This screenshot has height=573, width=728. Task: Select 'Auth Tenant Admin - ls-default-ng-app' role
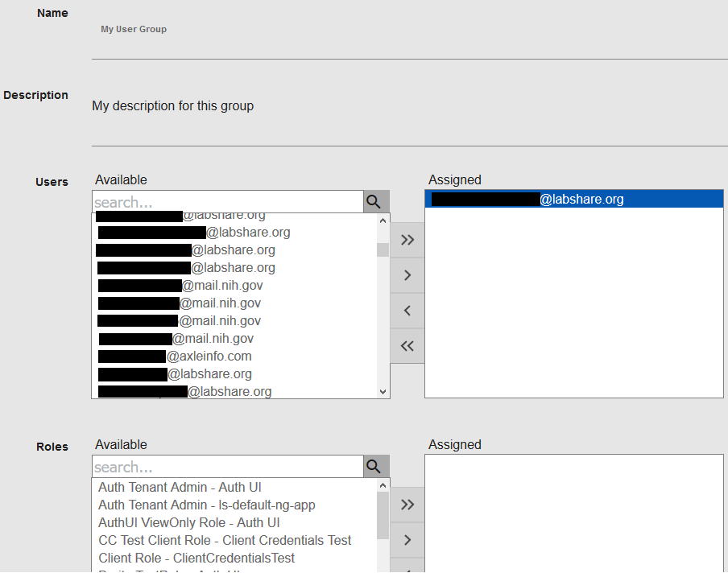234,505
